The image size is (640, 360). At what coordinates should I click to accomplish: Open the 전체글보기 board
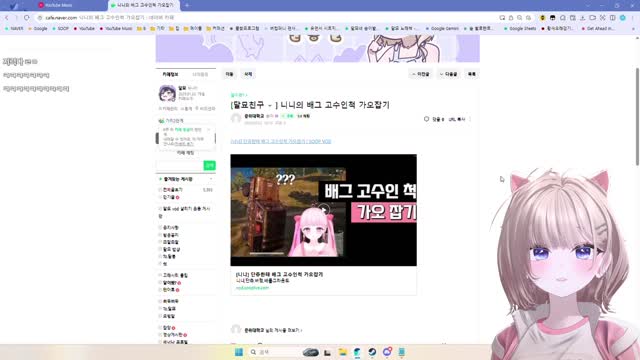[173, 190]
